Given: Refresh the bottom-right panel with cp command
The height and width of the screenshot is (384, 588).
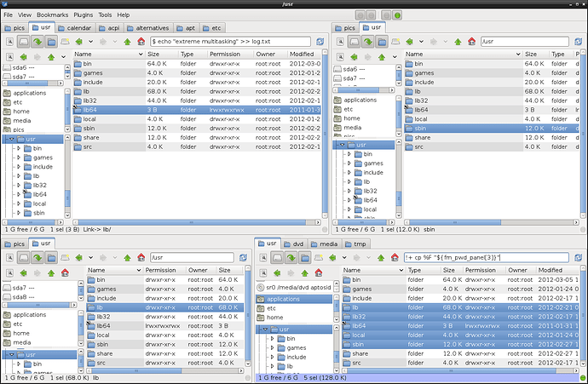Looking at the screenshot, I should click(x=578, y=258).
